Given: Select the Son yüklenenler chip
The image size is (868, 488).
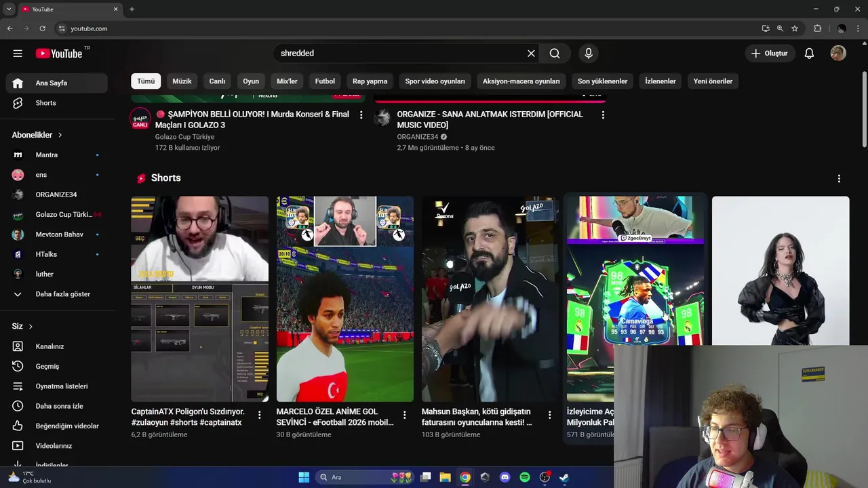Looking at the screenshot, I should pos(603,81).
